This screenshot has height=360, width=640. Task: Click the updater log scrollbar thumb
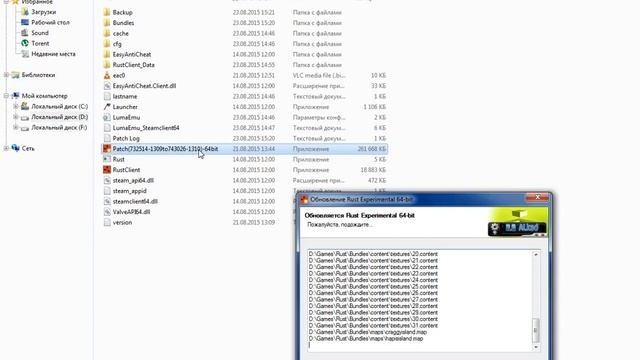click(536, 330)
